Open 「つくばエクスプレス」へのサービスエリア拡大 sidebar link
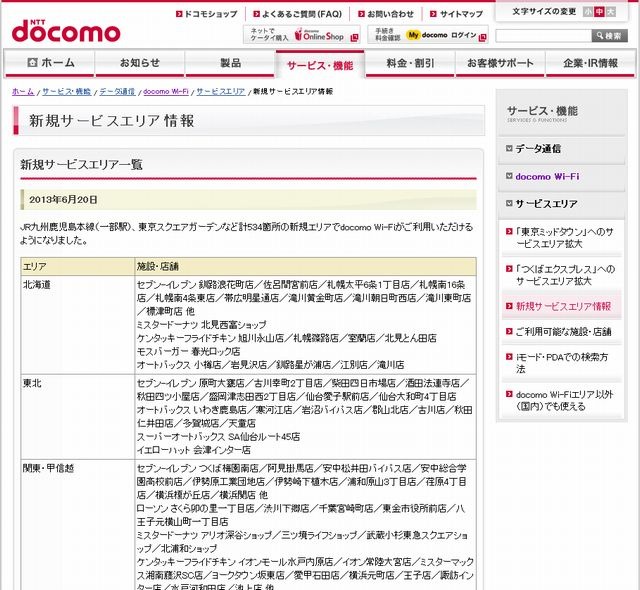 tap(565, 275)
